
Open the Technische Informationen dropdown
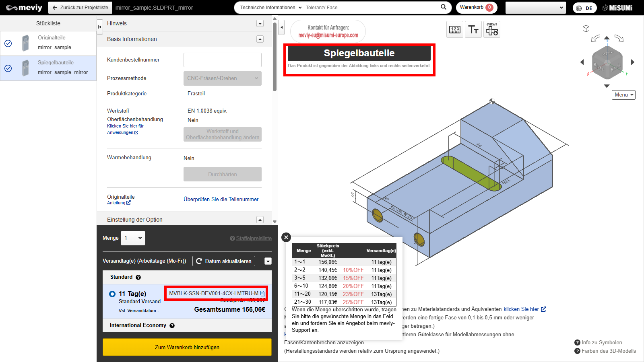pyautogui.click(x=269, y=8)
